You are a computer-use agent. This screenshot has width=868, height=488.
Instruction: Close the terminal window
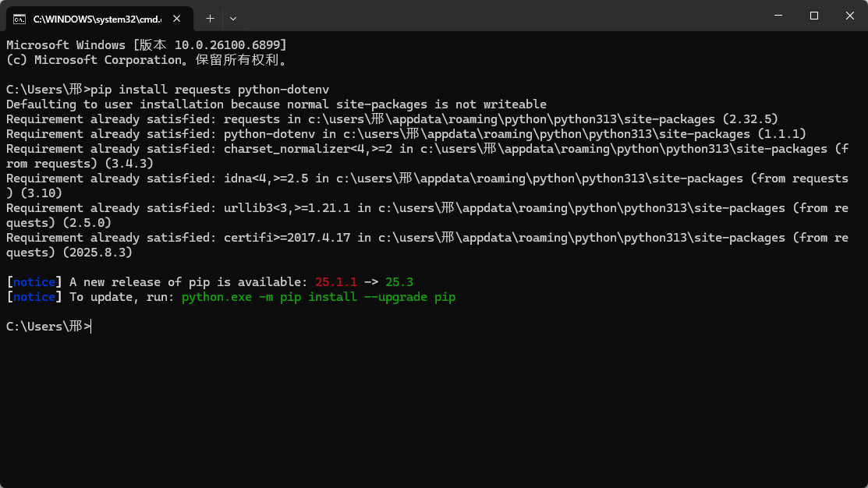pos(849,16)
